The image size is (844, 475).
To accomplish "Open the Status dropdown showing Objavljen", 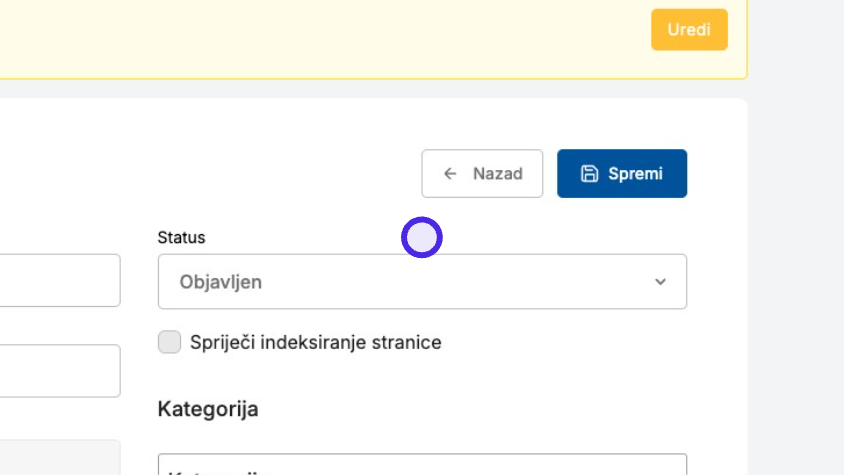I will point(422,282).
